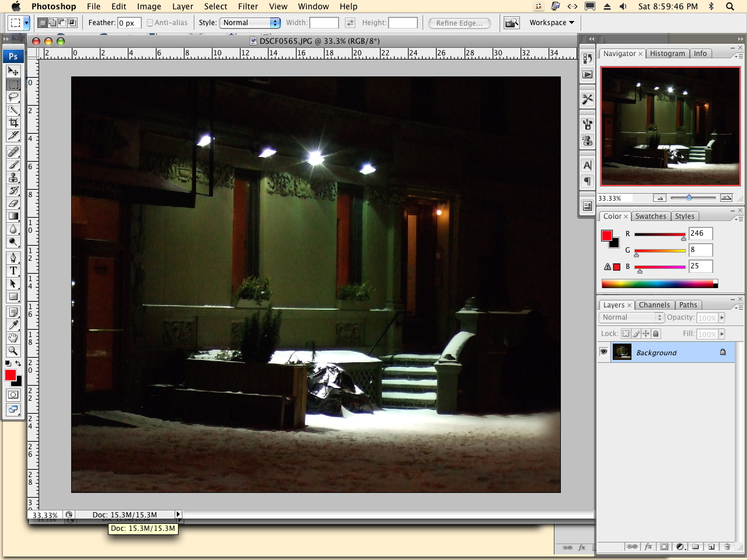Toggle visibility of Background layer

(603, 352)
